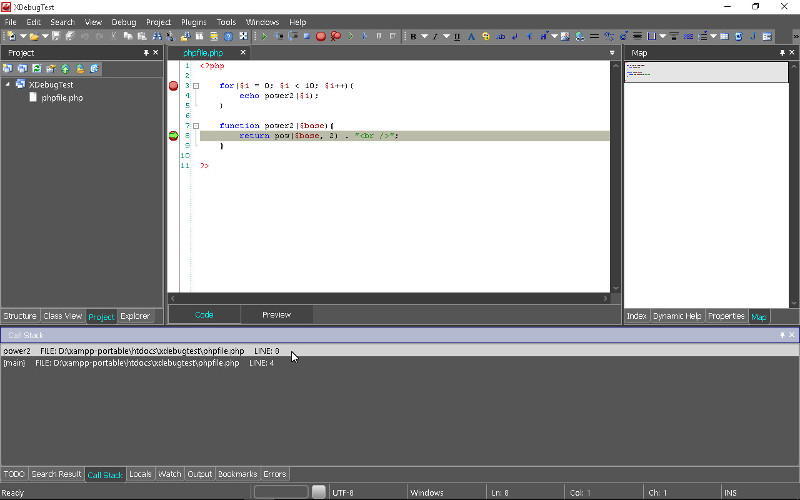Select the power2 call stack row

click(x=400, y=351)
